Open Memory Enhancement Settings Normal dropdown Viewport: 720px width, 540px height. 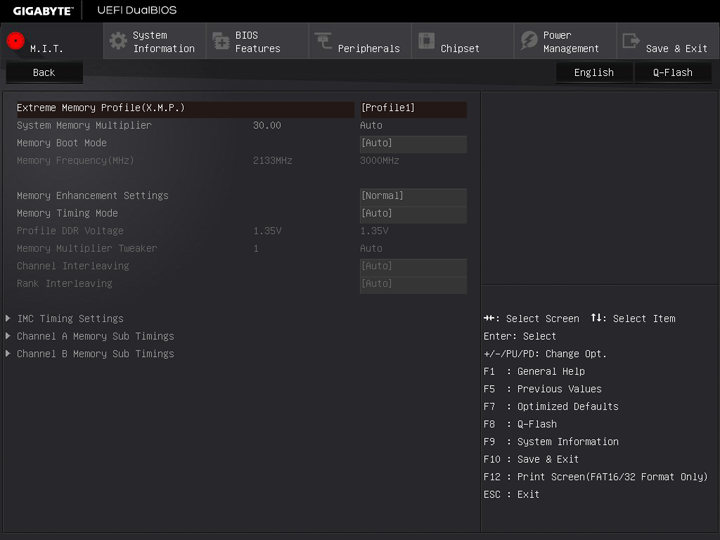(x=412, y=196)
